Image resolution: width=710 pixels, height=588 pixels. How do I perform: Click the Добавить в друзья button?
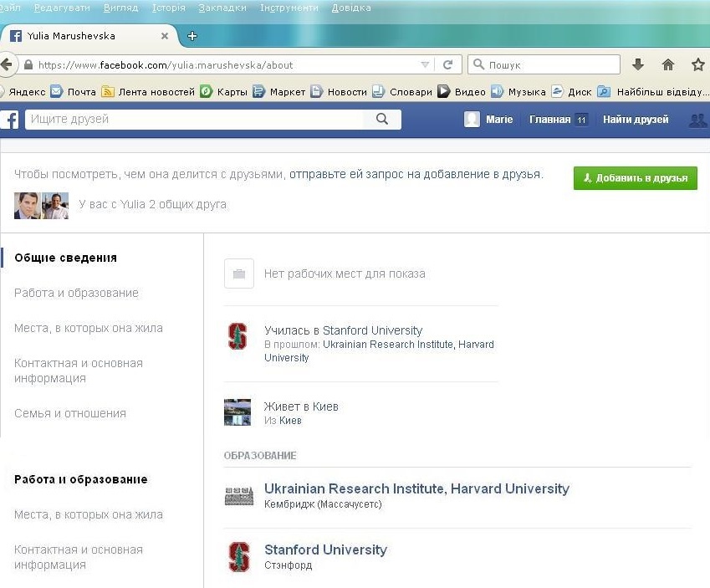pyautogui.click(x=635, y=178)
